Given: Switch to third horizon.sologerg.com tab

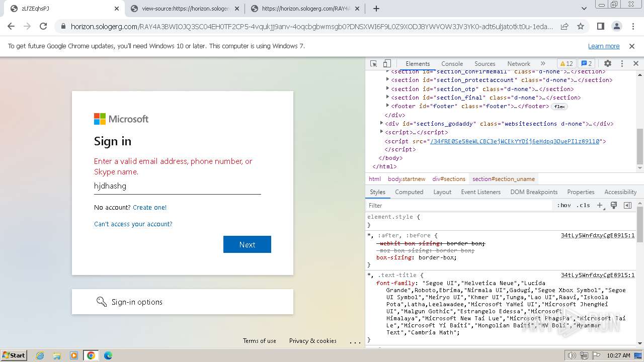Looking at the screenshot, I should [x=305, y=9].
